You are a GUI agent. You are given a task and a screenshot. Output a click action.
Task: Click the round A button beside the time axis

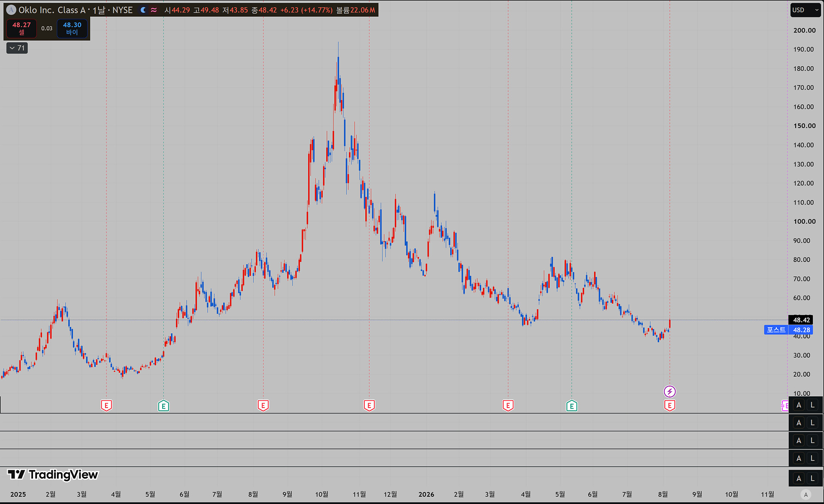[x=806, y=495]
